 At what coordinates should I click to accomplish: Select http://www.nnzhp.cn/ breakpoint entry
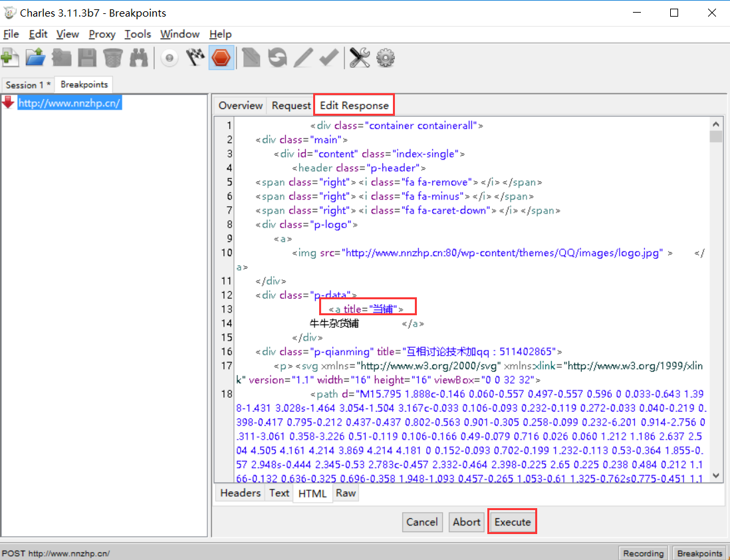(x=70, y=103)
